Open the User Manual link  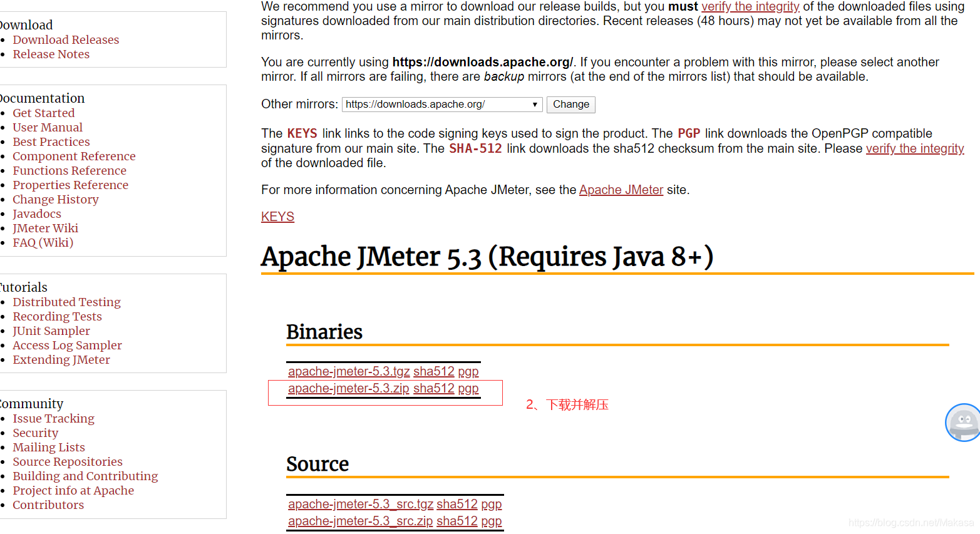pyautogui.click(x=48, y=127)
